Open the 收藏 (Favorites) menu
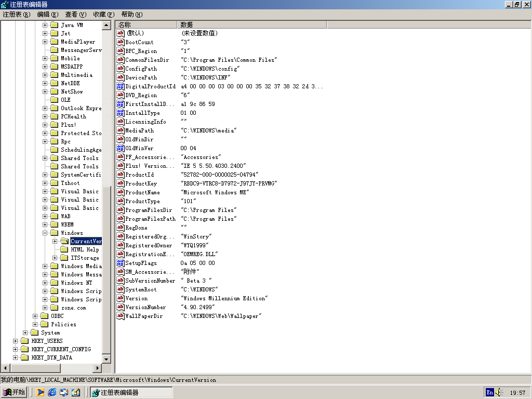This screenshot has height=399, width=532. [103, 15]
